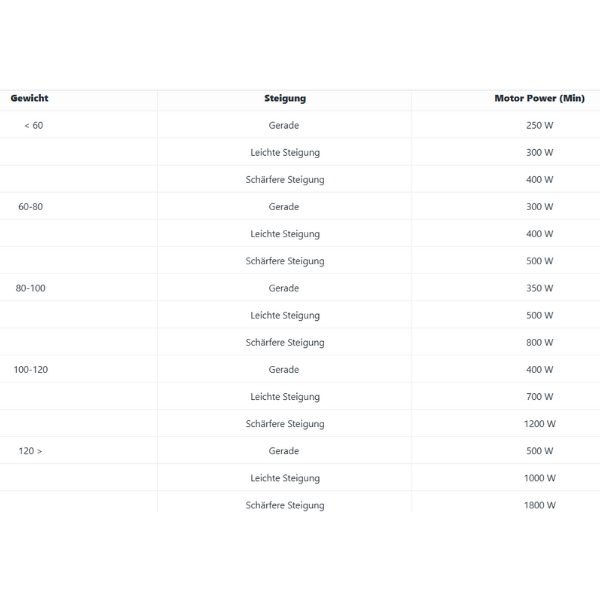Select the '120 >' weight cell
600x600 pixels.
pyautogui.click(x=31, y=451)
